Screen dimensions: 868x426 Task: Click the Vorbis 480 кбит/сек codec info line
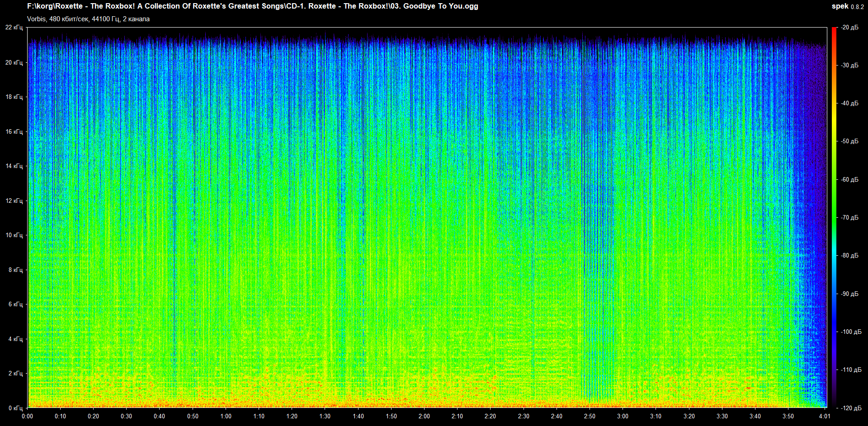pyautogui.click(x=88, y=19)
